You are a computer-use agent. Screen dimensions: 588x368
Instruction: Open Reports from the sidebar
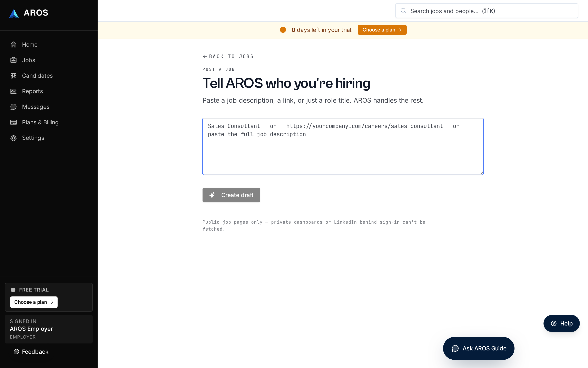pyautogui.click(x=49, y=91)
